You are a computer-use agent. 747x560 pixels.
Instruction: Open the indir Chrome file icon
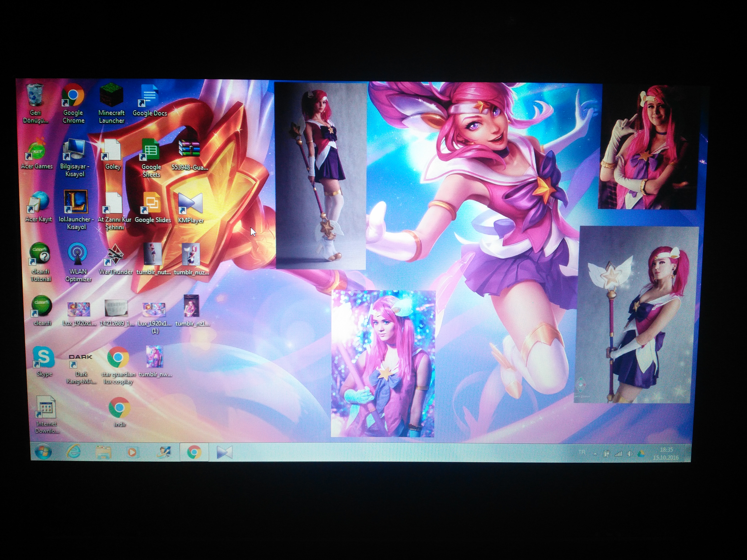119,412
